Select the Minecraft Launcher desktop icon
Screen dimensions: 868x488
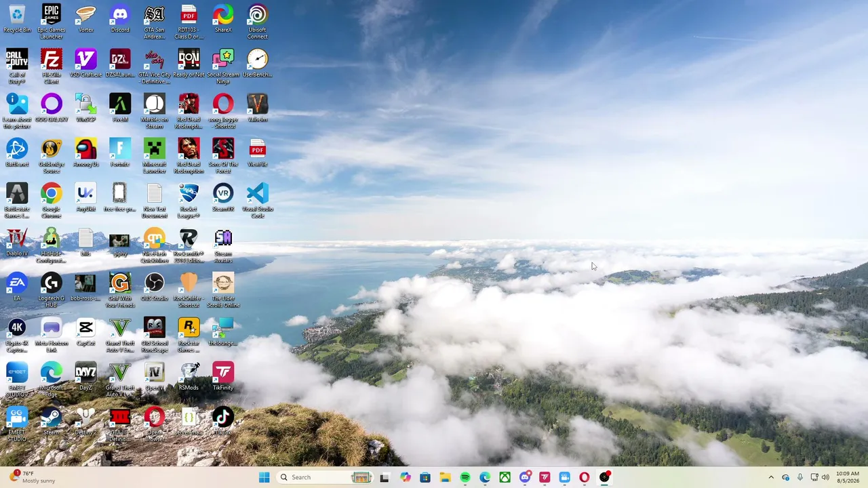click(x=155, y=156)
